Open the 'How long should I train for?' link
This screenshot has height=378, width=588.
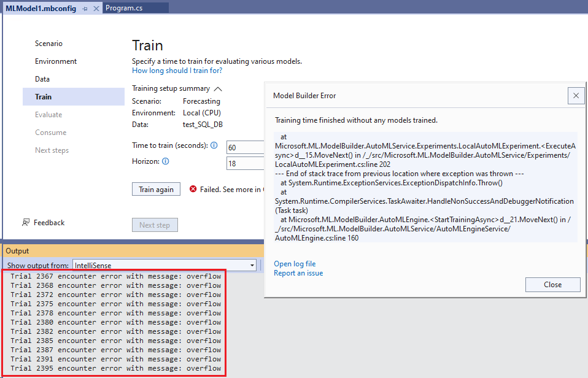point(177,71)
